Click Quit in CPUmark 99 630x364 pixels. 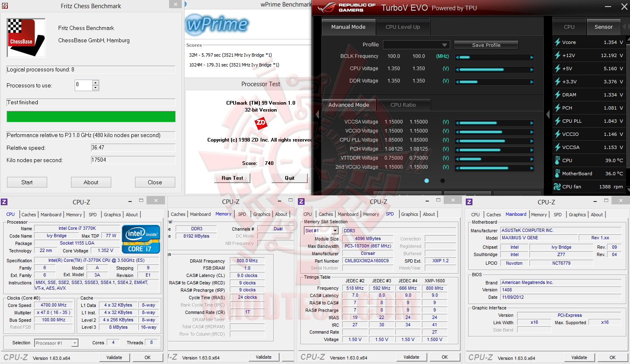pyautogui.click(x=290, y=178)
